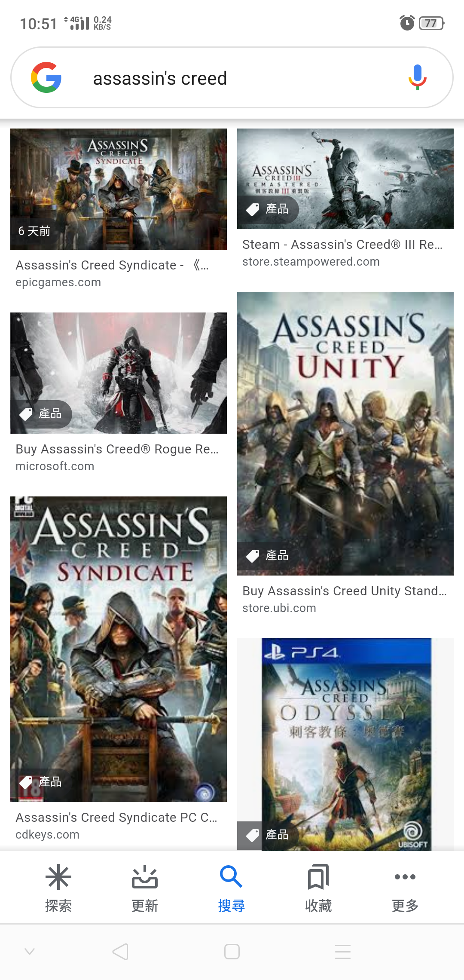Tap Android home square button

pyautogui.click(x=232, y=952)
